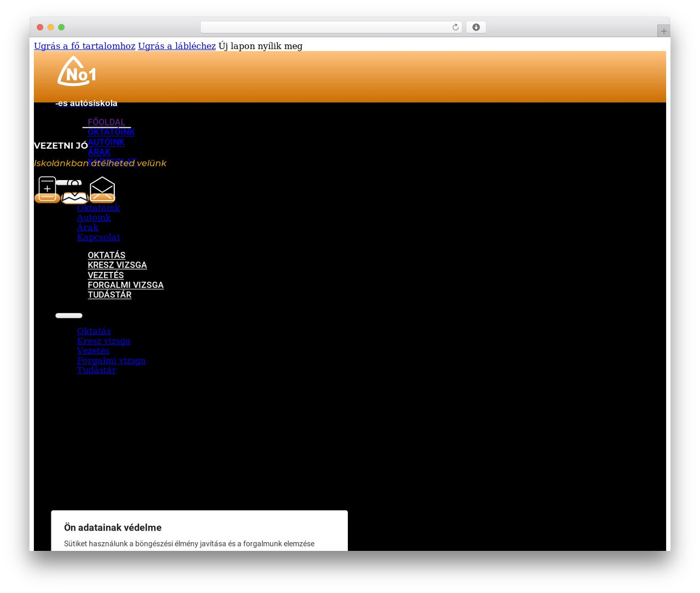700x593 pixels.
Task: Click the blue 'Vezetés' link
Action: [x=93, y=351]
